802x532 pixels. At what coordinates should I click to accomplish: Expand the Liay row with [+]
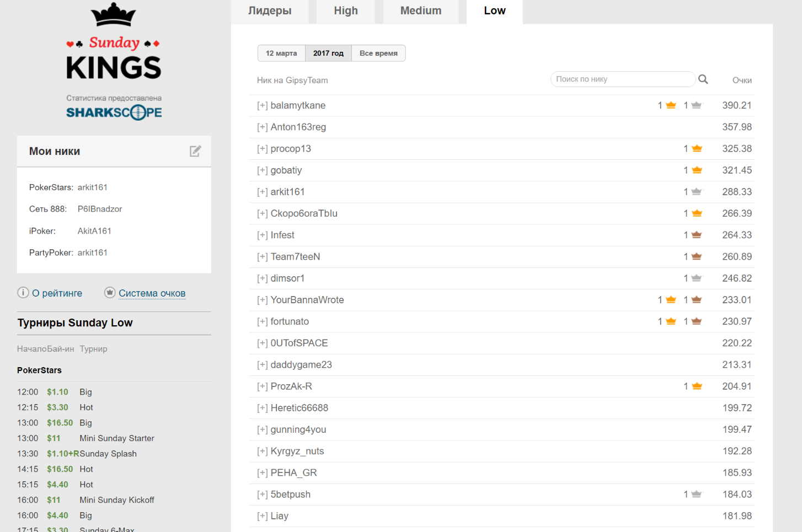pyautogui.click(x=263, y=517)
